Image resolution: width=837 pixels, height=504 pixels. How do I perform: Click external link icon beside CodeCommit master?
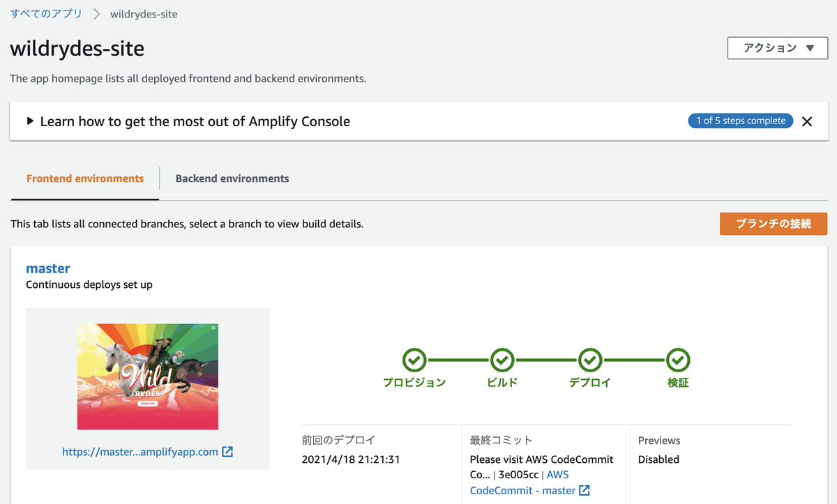[x=585, y=491]
